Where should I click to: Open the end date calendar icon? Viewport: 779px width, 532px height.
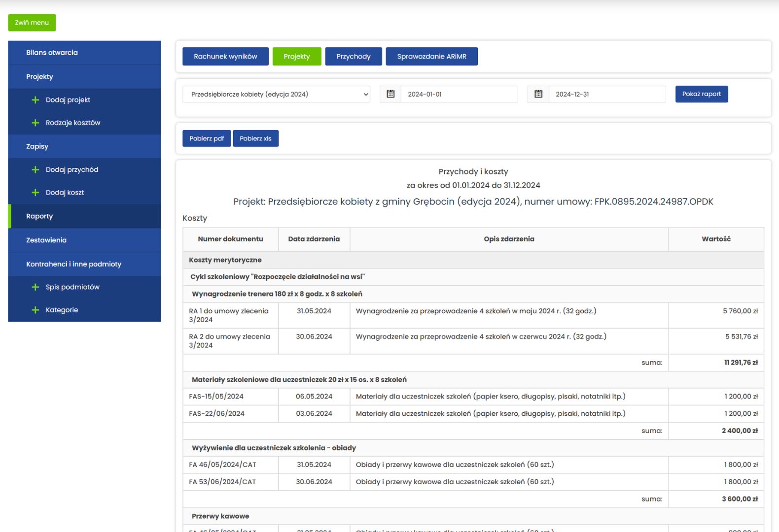click(x=538, y=94)
